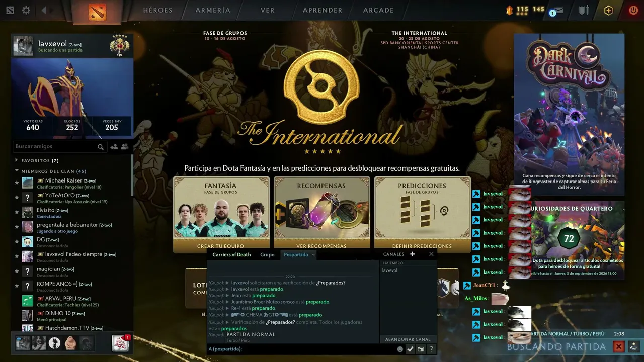Open Michael Kaiser's friend entry
The height and width of the screenshot is (362, 644).
click(71, 183)
